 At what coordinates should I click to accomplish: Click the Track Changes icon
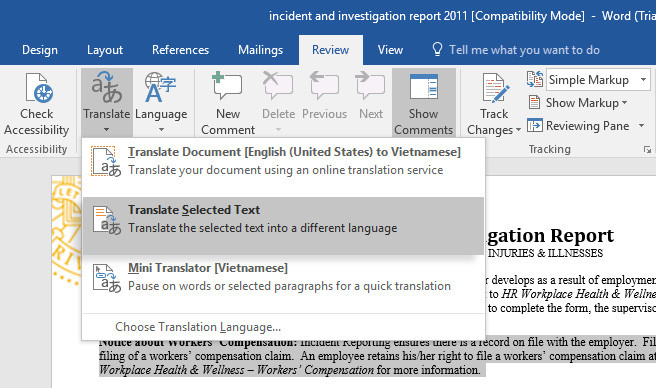[x=495, y=88]
